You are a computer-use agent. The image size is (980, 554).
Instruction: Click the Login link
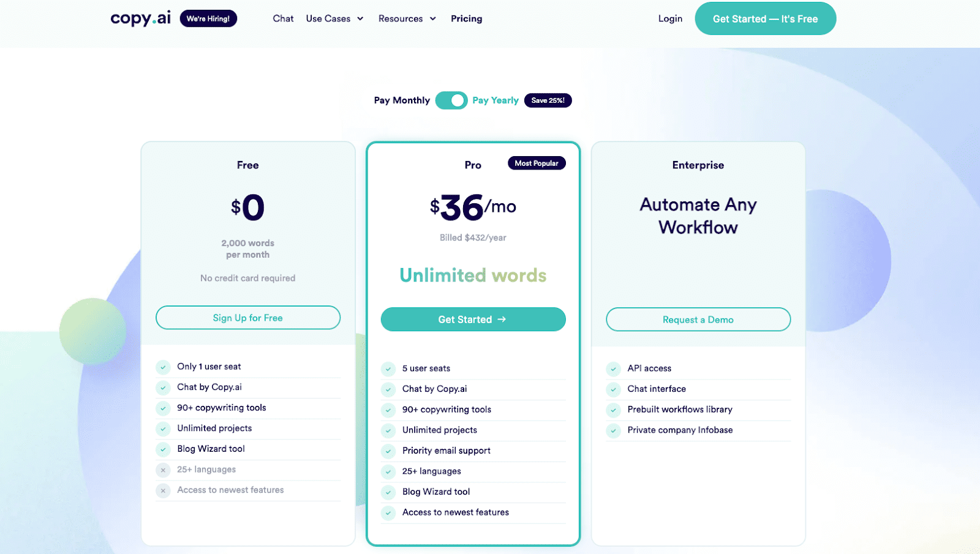670,18
